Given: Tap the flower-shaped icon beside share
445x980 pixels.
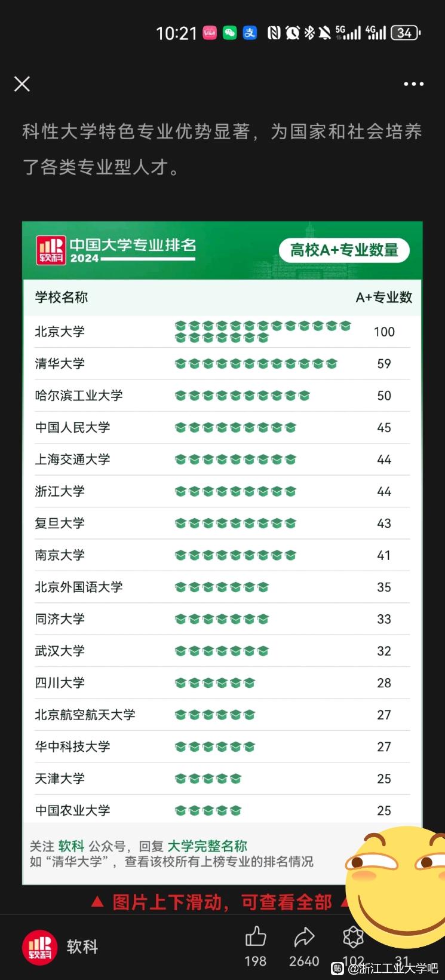Looking at the screenshot, I should pos(353,936).
